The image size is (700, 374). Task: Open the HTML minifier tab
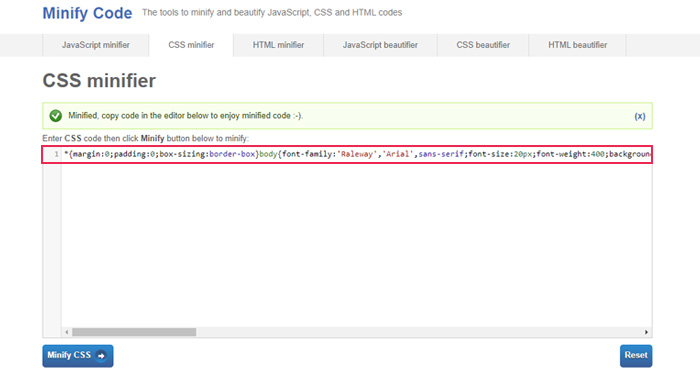coord(278,45)
